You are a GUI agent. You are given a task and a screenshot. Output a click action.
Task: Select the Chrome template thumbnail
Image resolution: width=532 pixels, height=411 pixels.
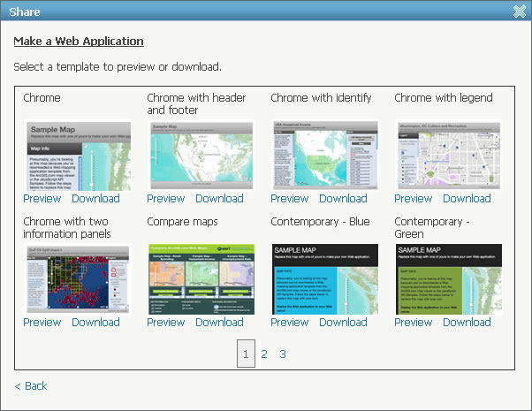click(79, 156)
